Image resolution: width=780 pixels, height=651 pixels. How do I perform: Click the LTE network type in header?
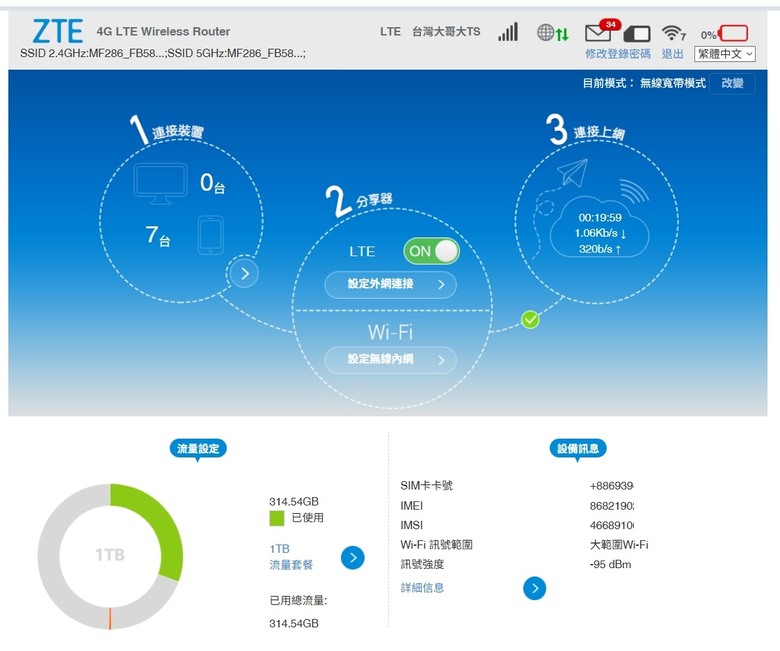[x=390, y=32]
